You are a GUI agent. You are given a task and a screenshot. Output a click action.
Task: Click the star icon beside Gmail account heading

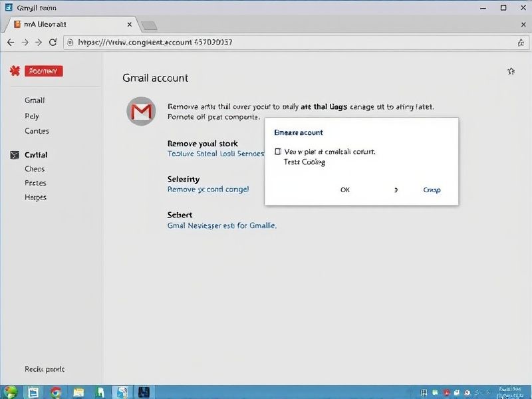coord(511,71)
